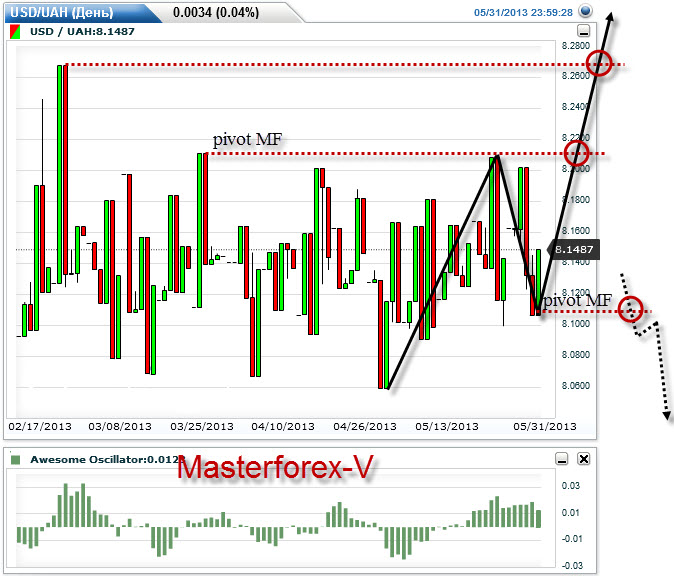
Task: Click the red circle on top resistance line
Action: [x=599, y=63]
